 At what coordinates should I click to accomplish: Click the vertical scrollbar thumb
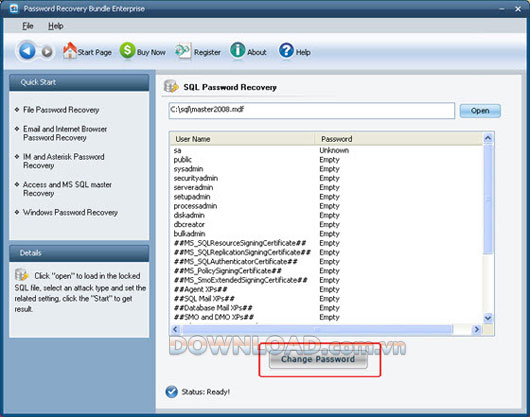point(488,199)
